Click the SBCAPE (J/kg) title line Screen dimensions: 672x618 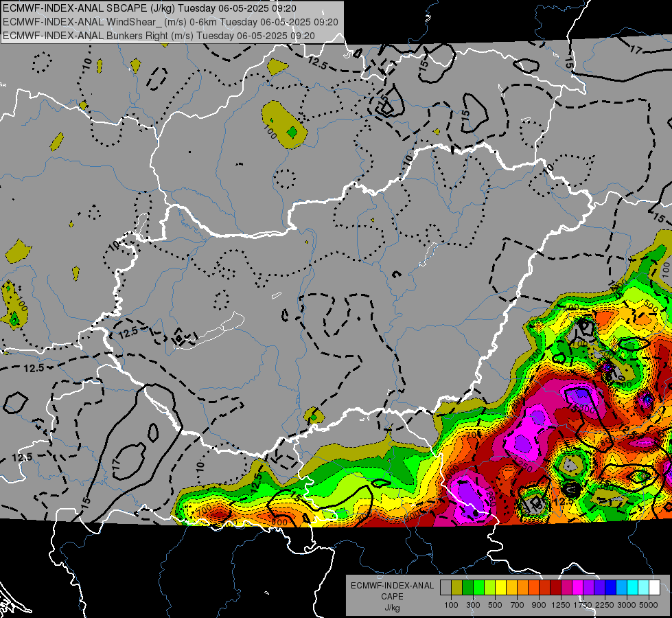(x=149, y=8)
